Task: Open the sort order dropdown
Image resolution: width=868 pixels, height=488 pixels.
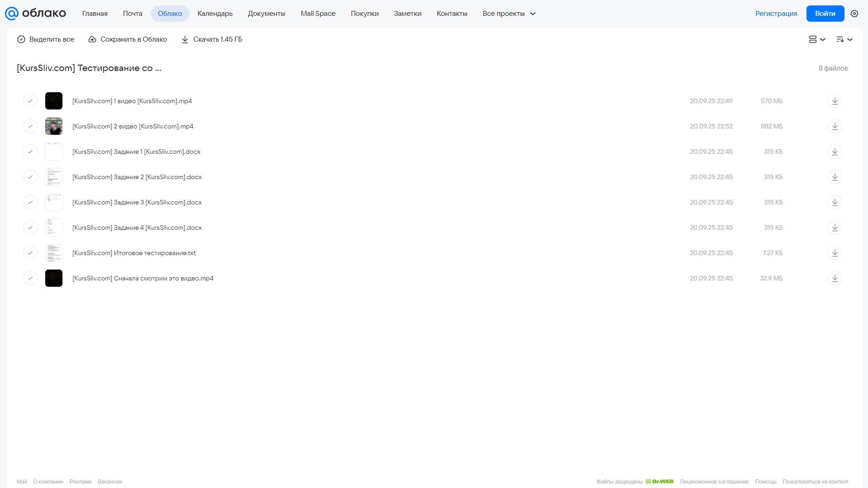Action: [844, 39]
